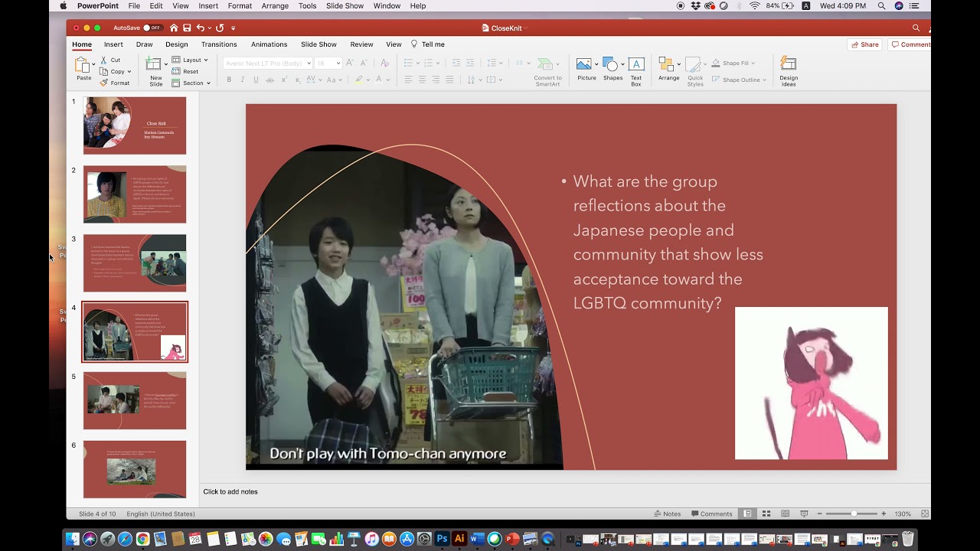
Task: Switch to the Design tab
Action: [177, 44]
